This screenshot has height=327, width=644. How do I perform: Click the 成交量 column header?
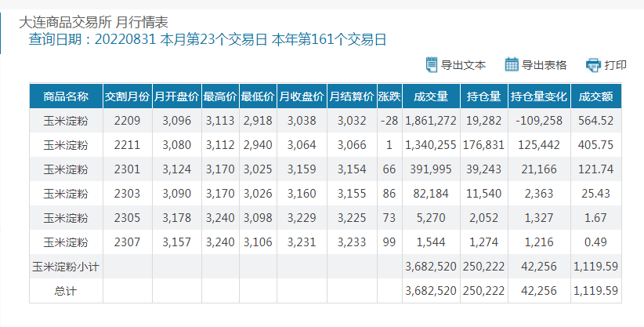(x=430, y=96)
